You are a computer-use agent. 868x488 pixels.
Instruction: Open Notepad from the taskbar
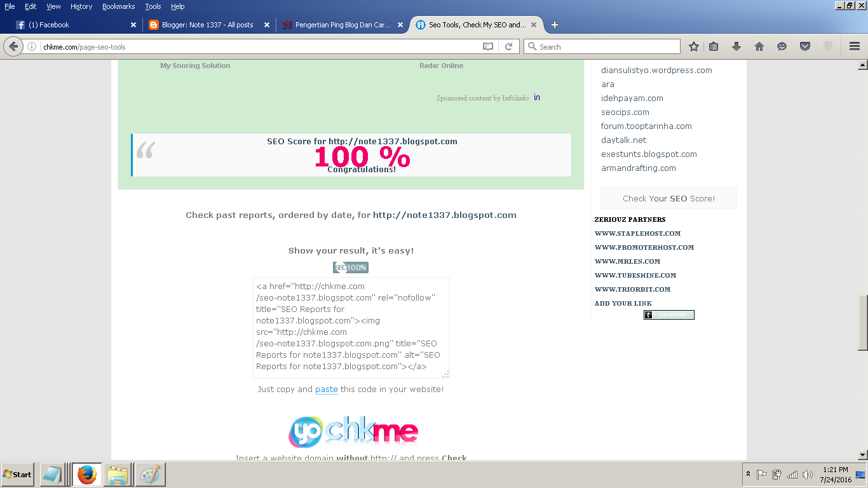coord(52,475)
